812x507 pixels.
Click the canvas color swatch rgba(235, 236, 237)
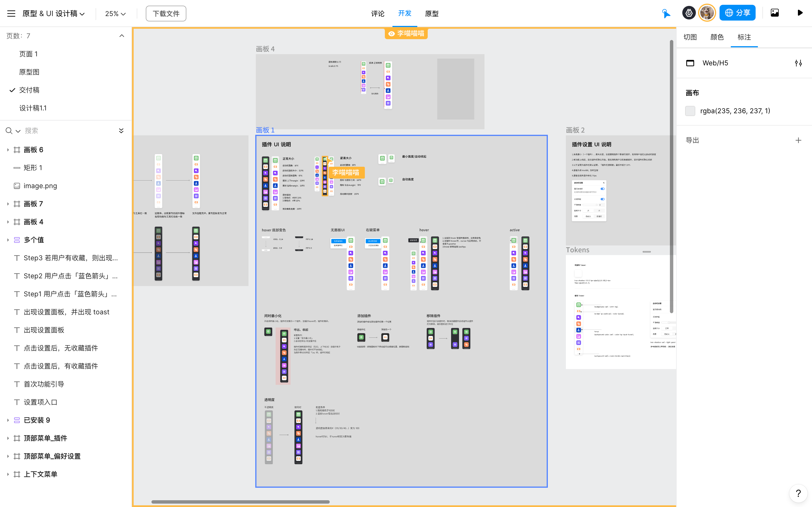pyautogui.click(x=690, y=111)
